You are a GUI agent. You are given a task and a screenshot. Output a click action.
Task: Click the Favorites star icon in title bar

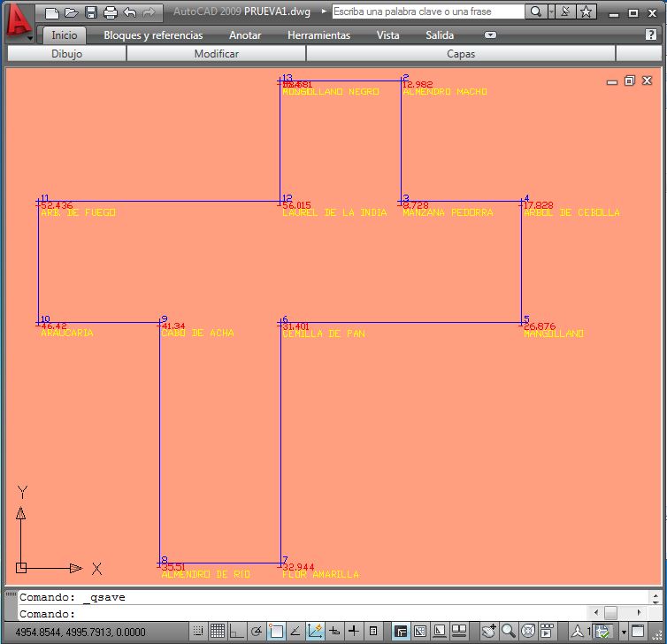point(586,12)
